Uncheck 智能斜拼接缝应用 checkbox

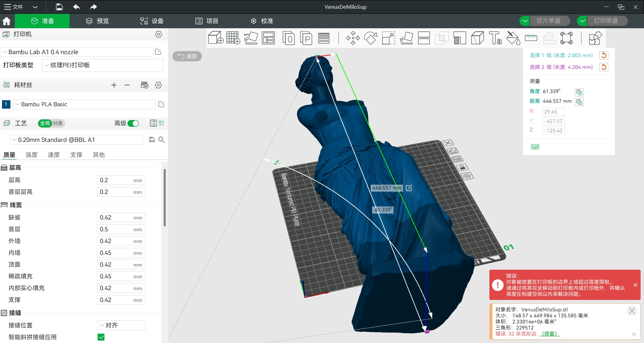[101, 337]
